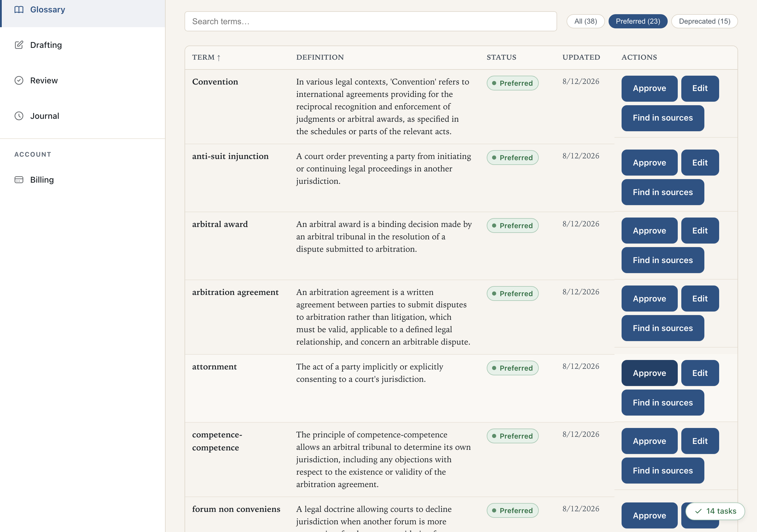Find anti-suit injunction in sources
Image resolution: width=757 pixels, height=532 pixels.
point(662,192)
